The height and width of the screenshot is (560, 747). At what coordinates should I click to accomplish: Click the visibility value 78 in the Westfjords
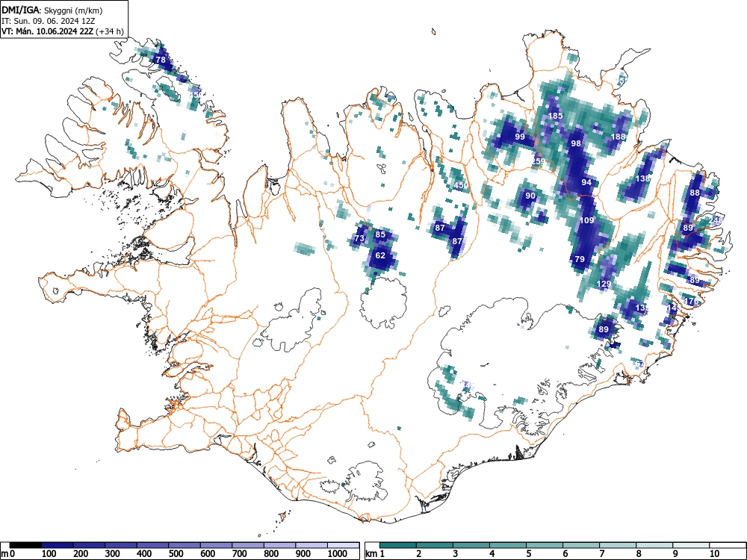[x=161, y=60]
